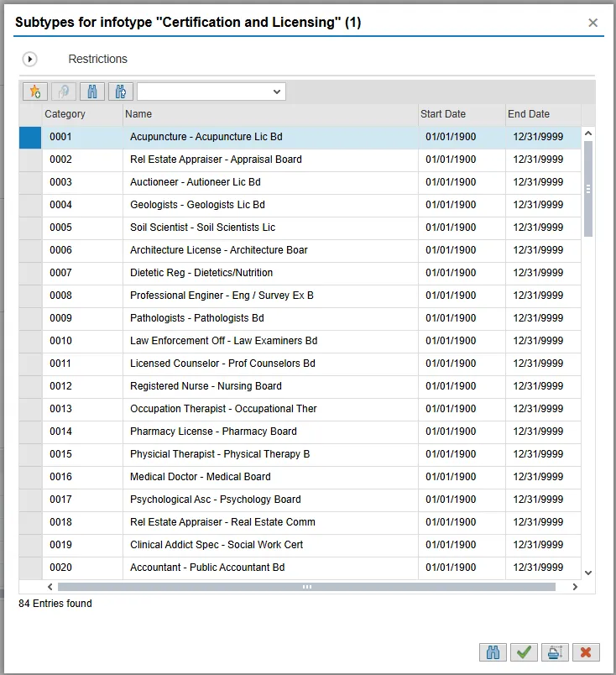Click the Name column header
Image resolution: width=616 pixels, height=675 pixels.
click(270, 114)
